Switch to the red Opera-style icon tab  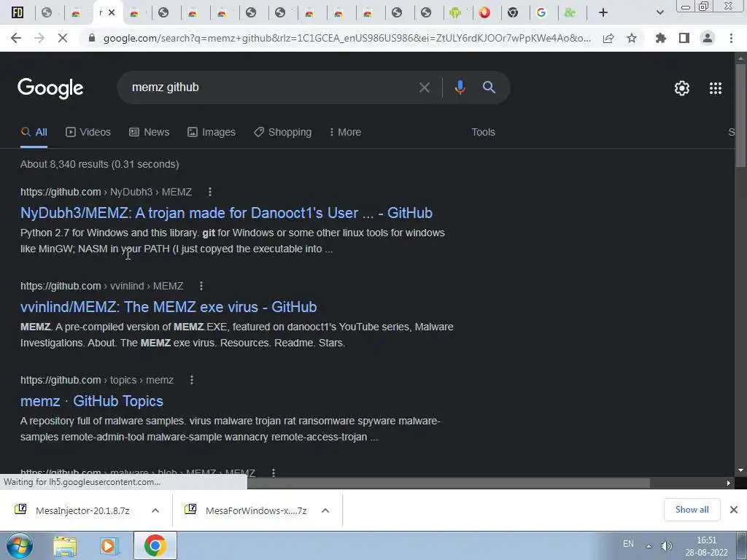click(484, 13)
